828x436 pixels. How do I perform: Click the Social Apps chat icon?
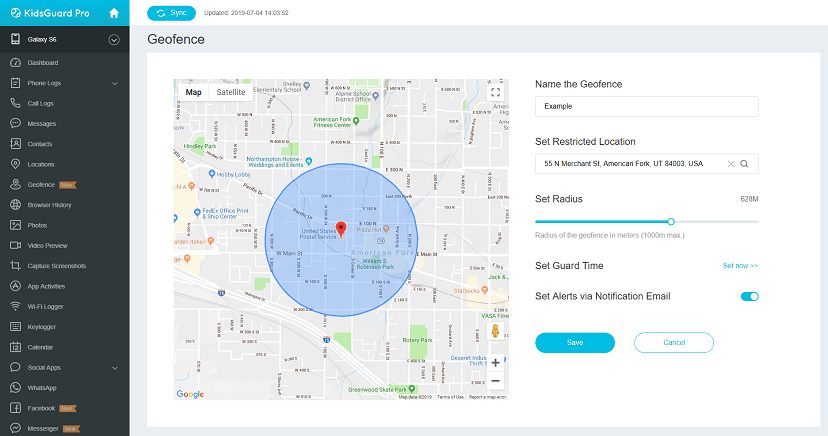click(x=15, y=367)
